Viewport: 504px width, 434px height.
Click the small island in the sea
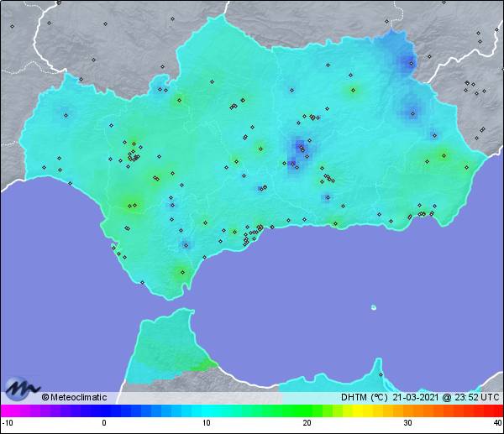point(374,307)
